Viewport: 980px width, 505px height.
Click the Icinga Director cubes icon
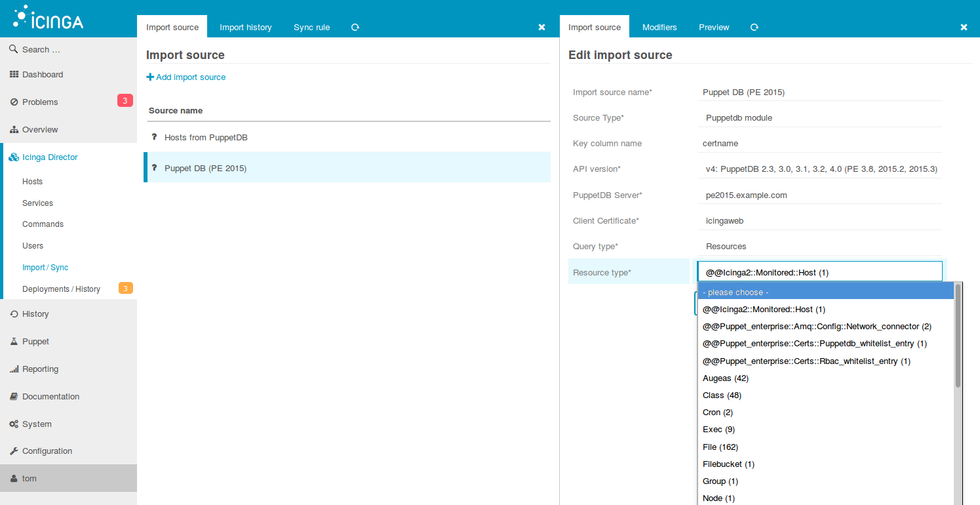(x=14, y=157)
